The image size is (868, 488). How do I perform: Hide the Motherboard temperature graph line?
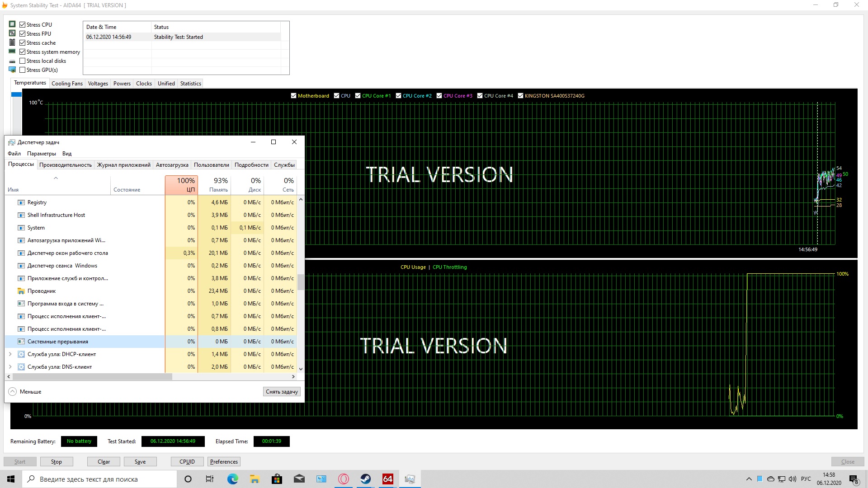click(293, 96)
